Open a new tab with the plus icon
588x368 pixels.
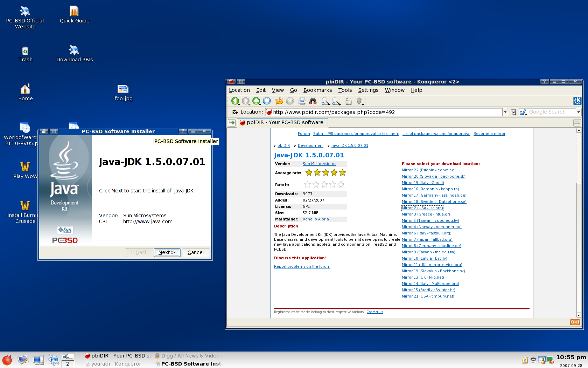pos(232,123)
